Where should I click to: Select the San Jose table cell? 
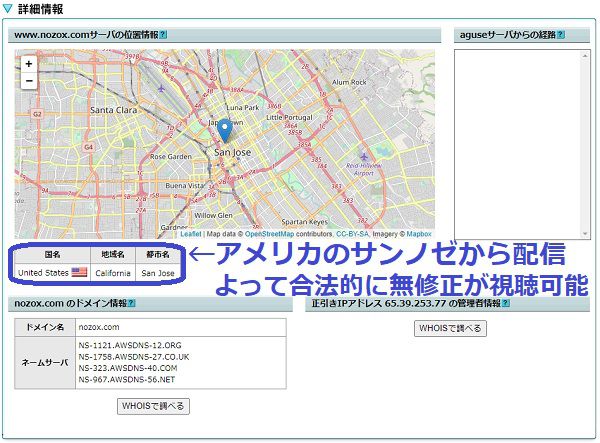[x=158, y=273]
